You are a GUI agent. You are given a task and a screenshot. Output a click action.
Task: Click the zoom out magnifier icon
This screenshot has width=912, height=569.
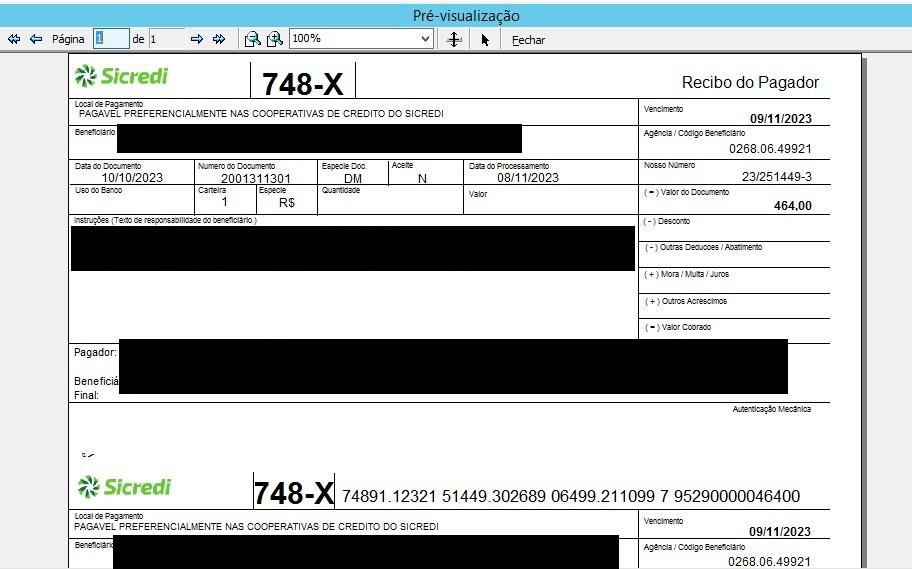[x=252, y=39]
